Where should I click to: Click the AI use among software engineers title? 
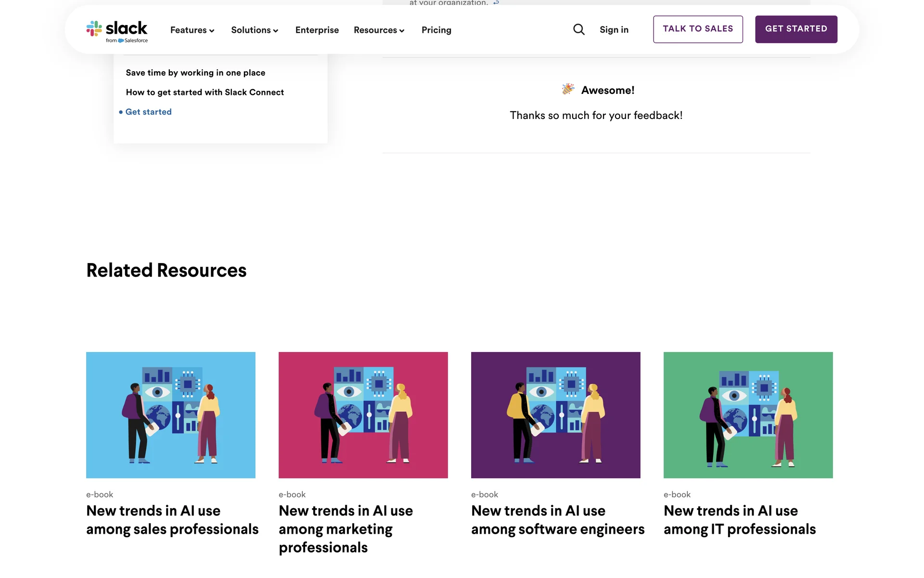[558, 520]
